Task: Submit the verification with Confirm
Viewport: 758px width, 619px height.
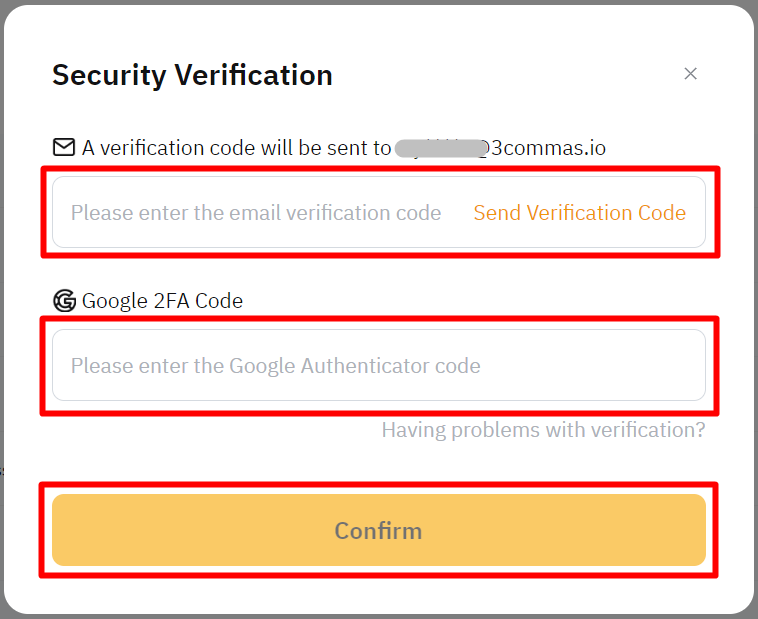Action: (378, 530)
